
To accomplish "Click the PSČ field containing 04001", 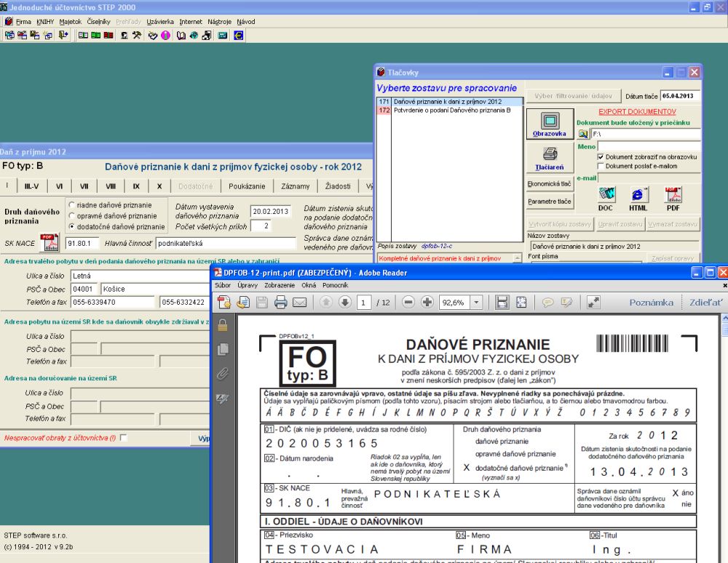I will pos(84,289).
